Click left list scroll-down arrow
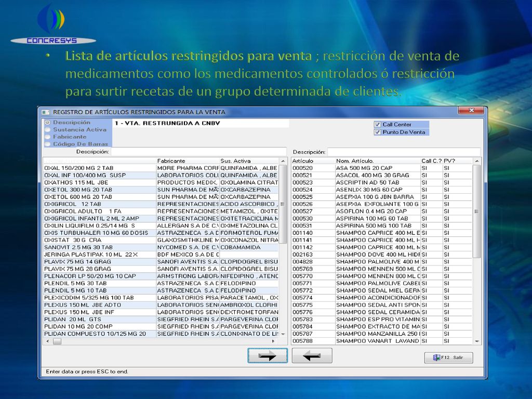Viewport: 532px width, 399px height. point(283,334)
